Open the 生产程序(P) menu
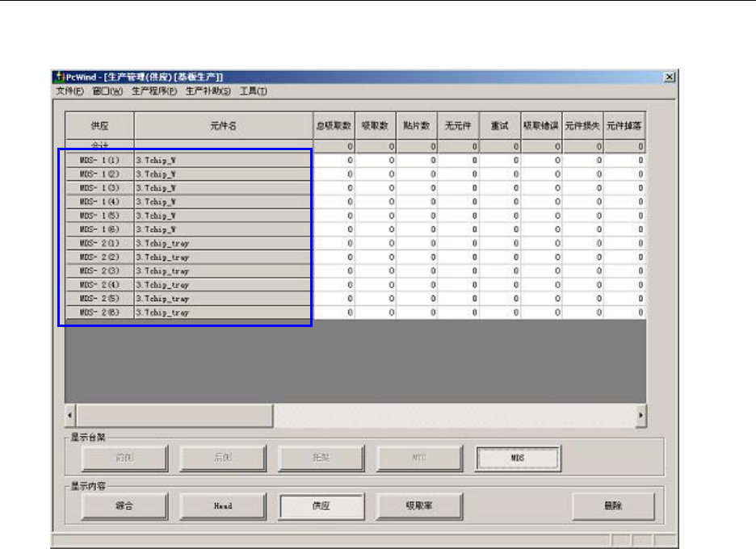756x549 pixels. point(154,91)
